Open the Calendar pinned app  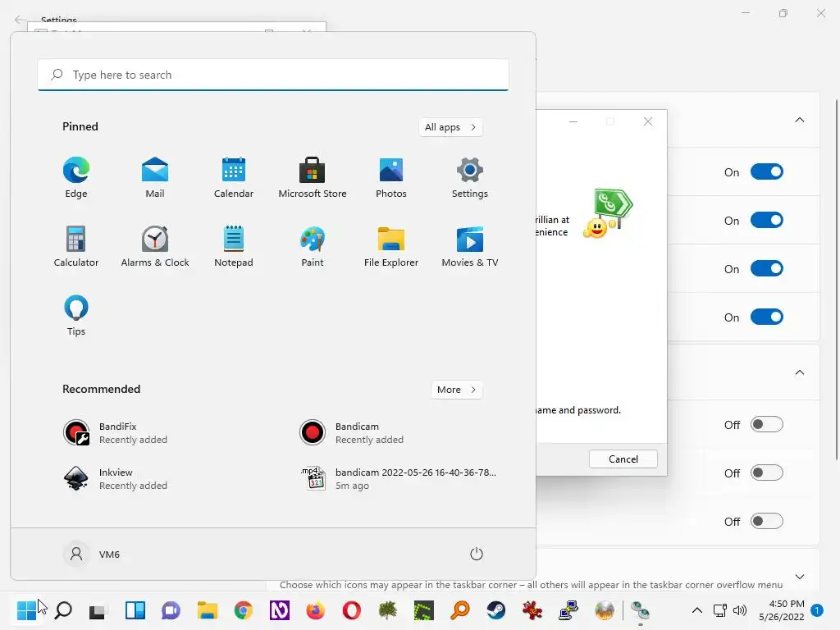coord(234,178)
